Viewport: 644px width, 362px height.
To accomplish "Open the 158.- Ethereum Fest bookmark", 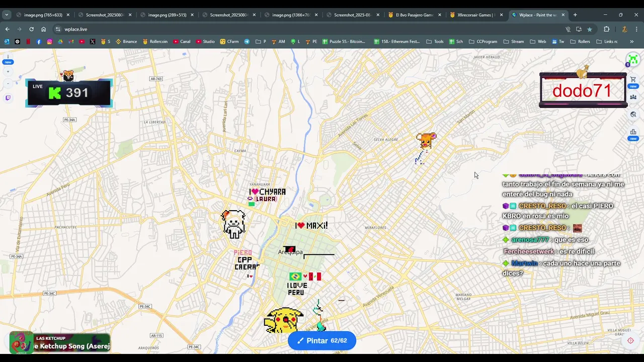I will coord(396,41).
